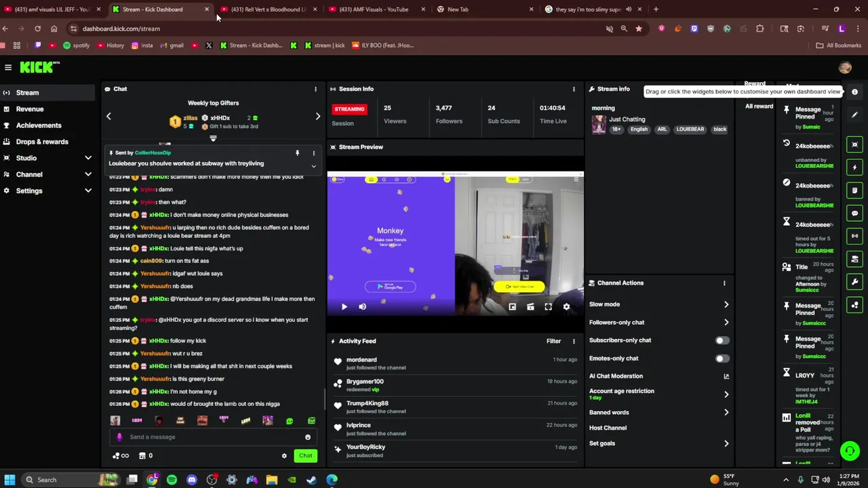Open the spotify bookmark
868x488 pixels.
pos(76,45)
